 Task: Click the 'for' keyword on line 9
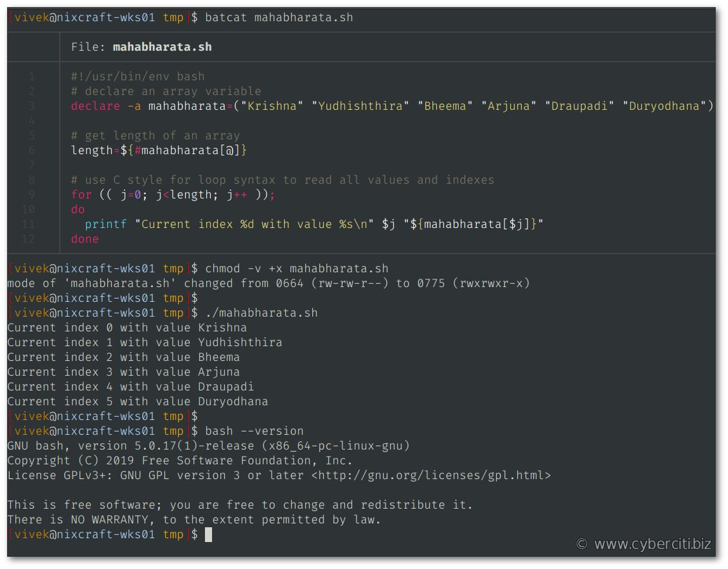click(x=81, y=195)
